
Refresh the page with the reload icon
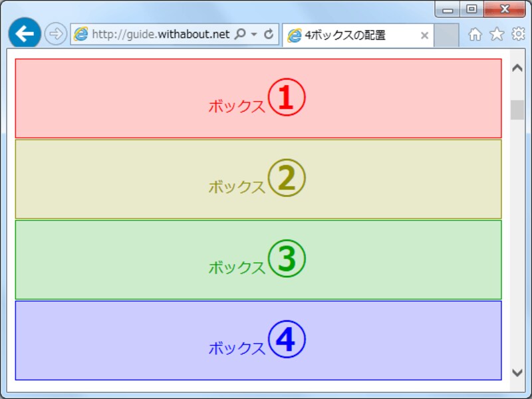269,34
